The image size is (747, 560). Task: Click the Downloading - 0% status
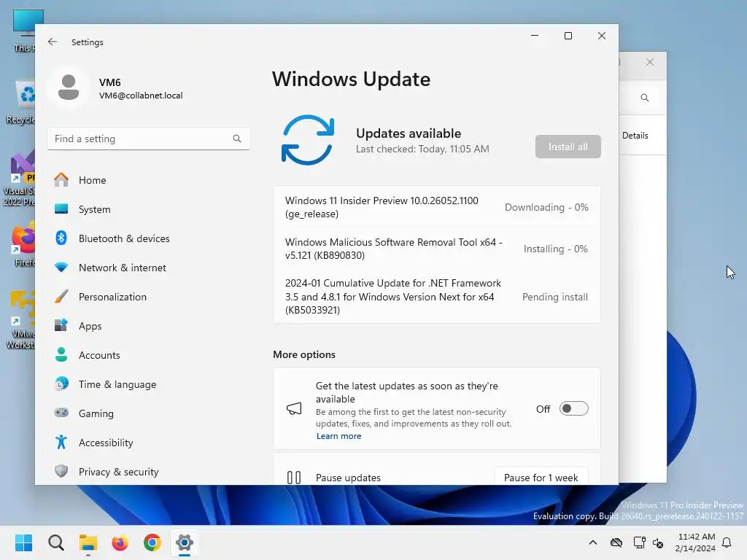click(546, 207)
